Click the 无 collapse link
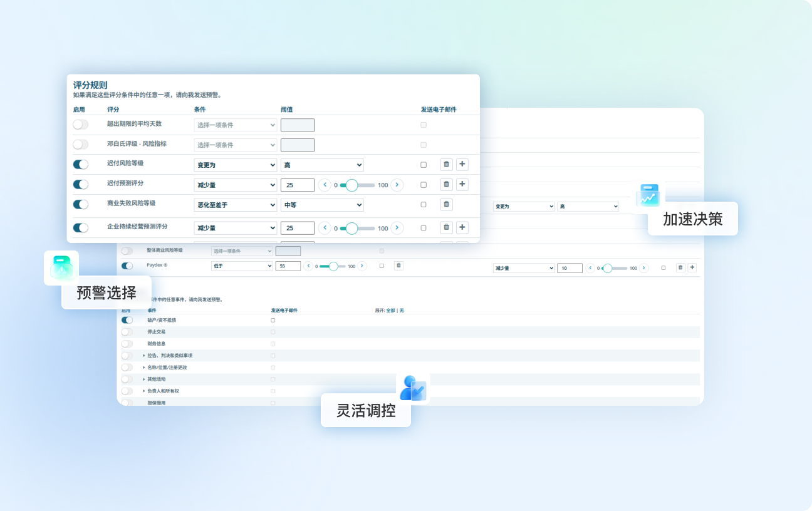 click(402, 310)
